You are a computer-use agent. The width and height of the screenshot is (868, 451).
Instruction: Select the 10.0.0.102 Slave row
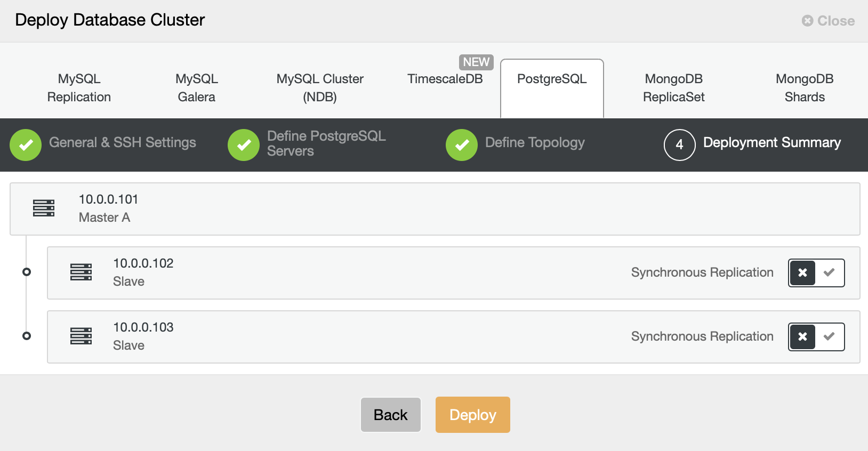tap(454, 273)
